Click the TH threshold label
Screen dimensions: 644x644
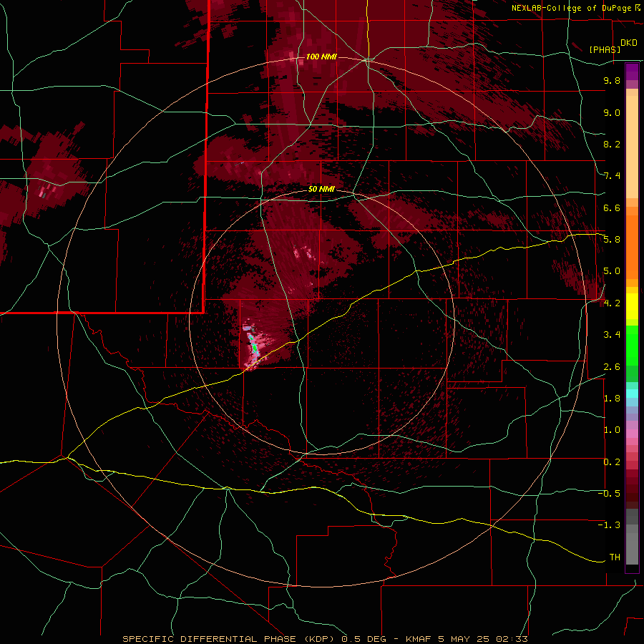point(615,557)
